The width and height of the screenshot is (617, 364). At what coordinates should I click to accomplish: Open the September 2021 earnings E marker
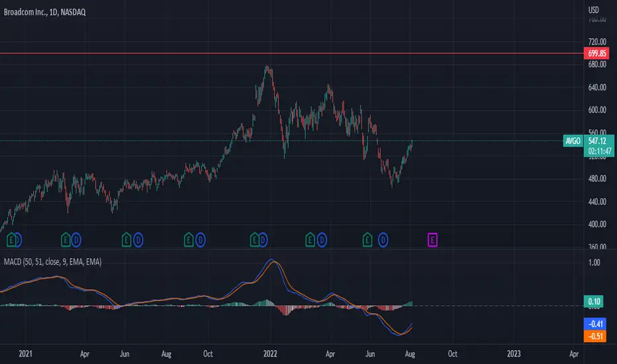coord(189,240)
